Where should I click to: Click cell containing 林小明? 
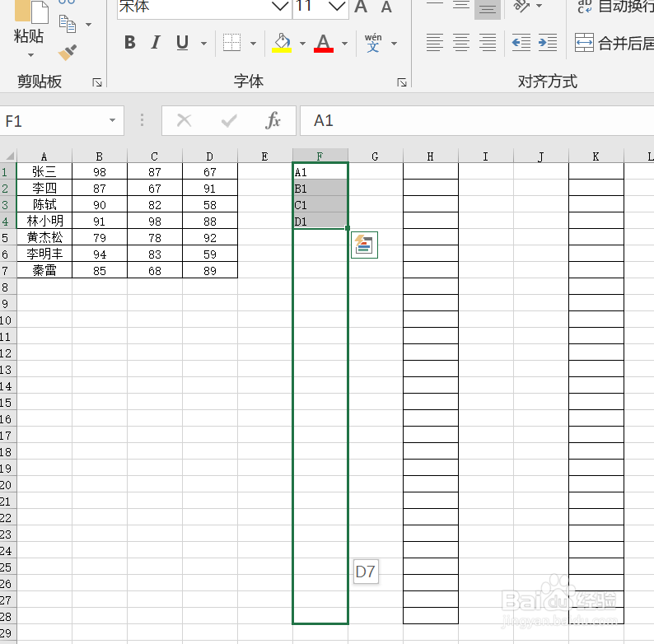point(44,221)
